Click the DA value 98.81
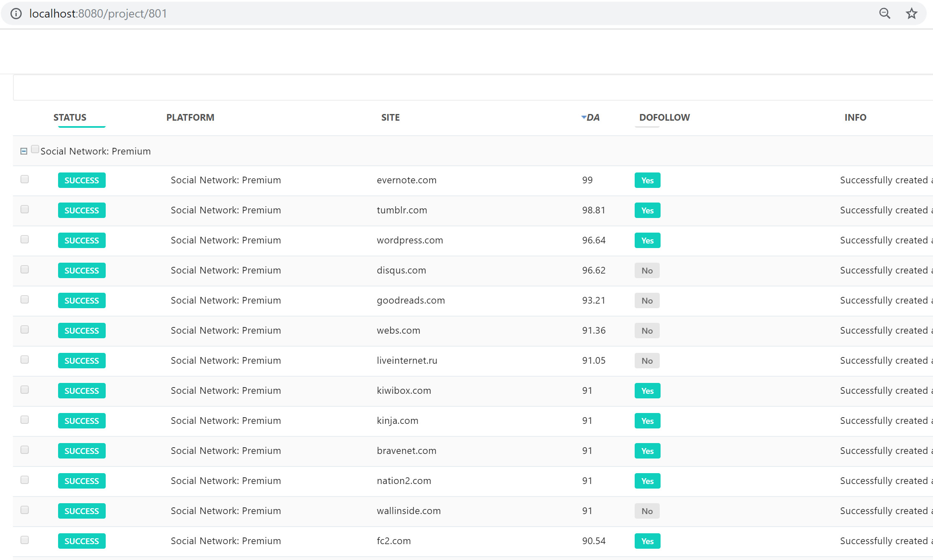 pyautogui.click(x=594, y=210)
